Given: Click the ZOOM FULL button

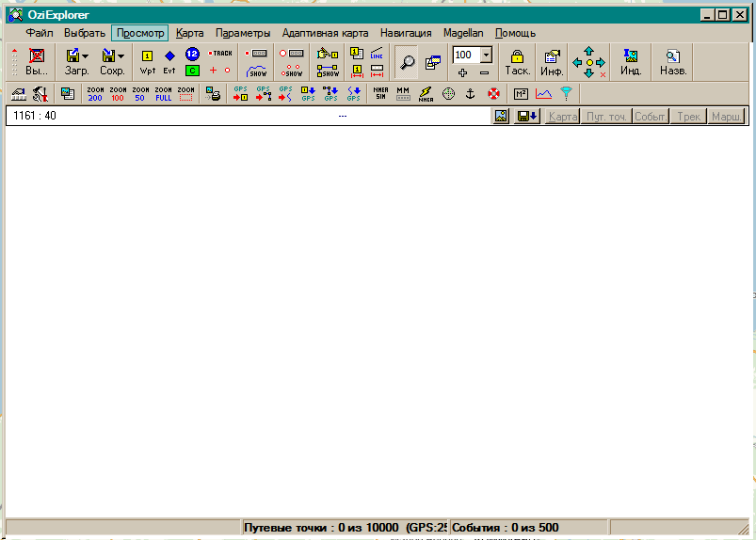Looking at the screenshot, I should point(163,94).
